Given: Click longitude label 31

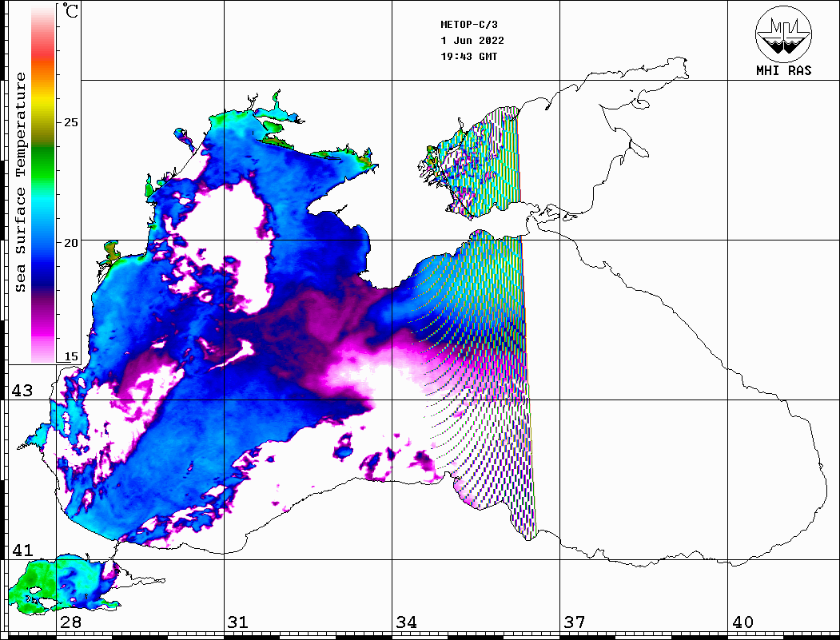Looking at the screenshot, I should (x=238, y=622).
